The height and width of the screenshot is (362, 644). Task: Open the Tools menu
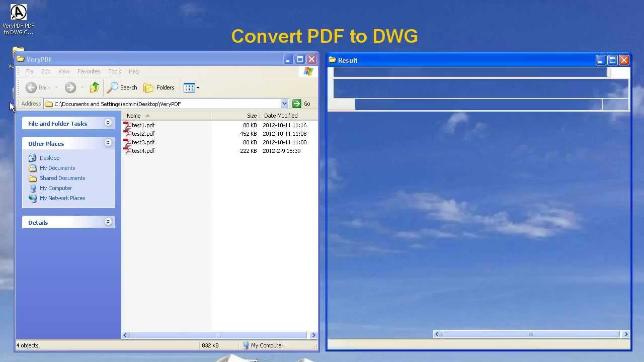click(115, 71)
